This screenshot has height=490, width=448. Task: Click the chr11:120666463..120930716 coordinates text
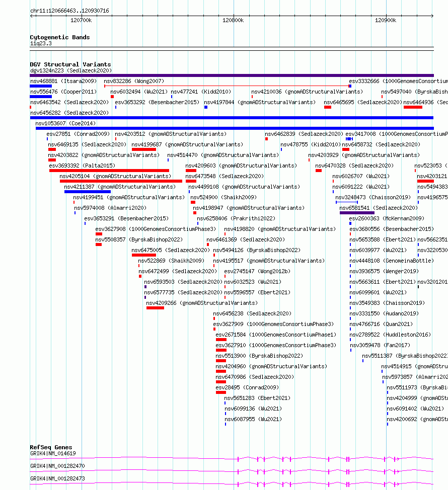click(69, 11)
